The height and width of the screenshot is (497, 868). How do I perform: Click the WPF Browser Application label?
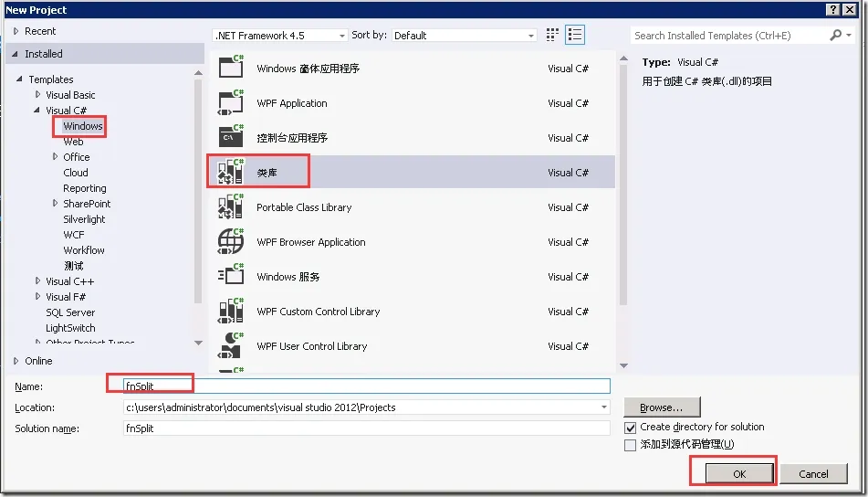[311, 242]
